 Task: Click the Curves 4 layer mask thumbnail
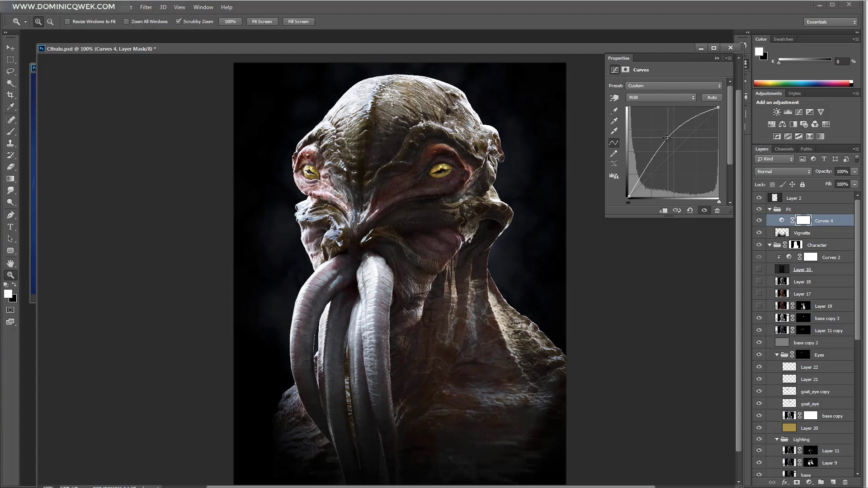coord(803,220)
